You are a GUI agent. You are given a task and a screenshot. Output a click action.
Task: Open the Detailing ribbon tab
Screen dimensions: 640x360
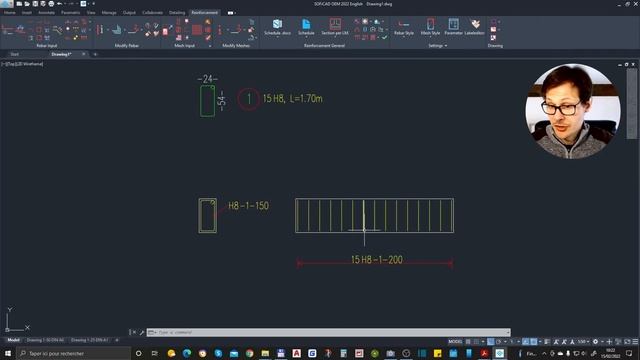point(177,13)
